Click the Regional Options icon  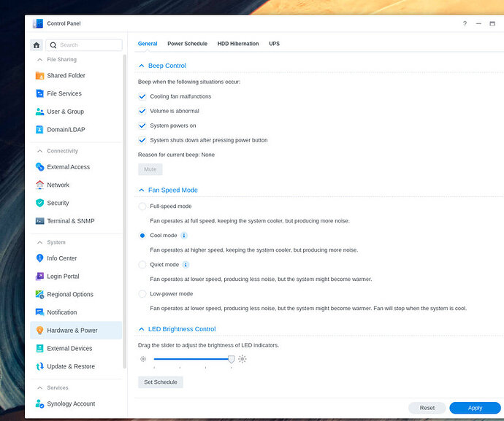tap(39, 294)
